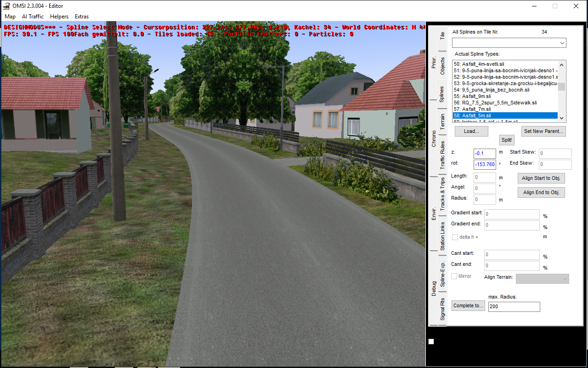The height and width of the screenshot is (368, 588).
Task: Click the Radius input field
Action: point(485,199)
